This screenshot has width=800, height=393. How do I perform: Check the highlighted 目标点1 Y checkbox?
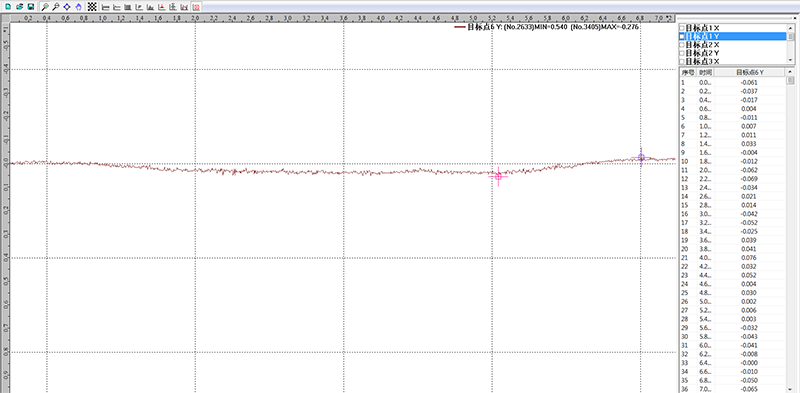(682, 36)
